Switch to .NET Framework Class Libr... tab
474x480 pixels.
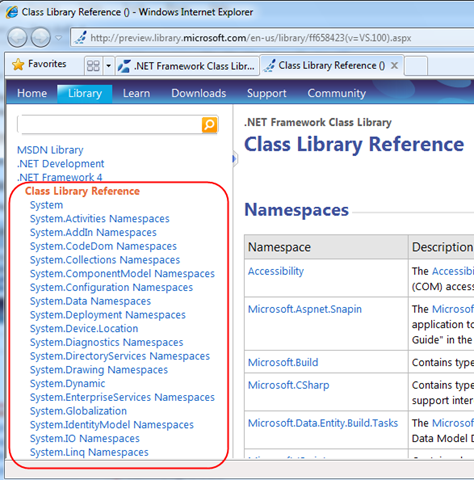point(188,66)
